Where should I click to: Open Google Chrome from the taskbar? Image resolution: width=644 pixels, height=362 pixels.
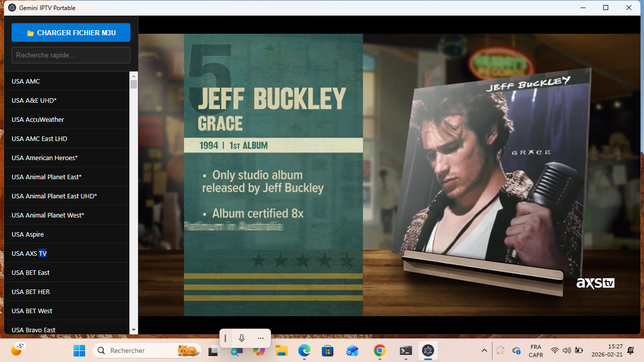[x=380, y=351]
